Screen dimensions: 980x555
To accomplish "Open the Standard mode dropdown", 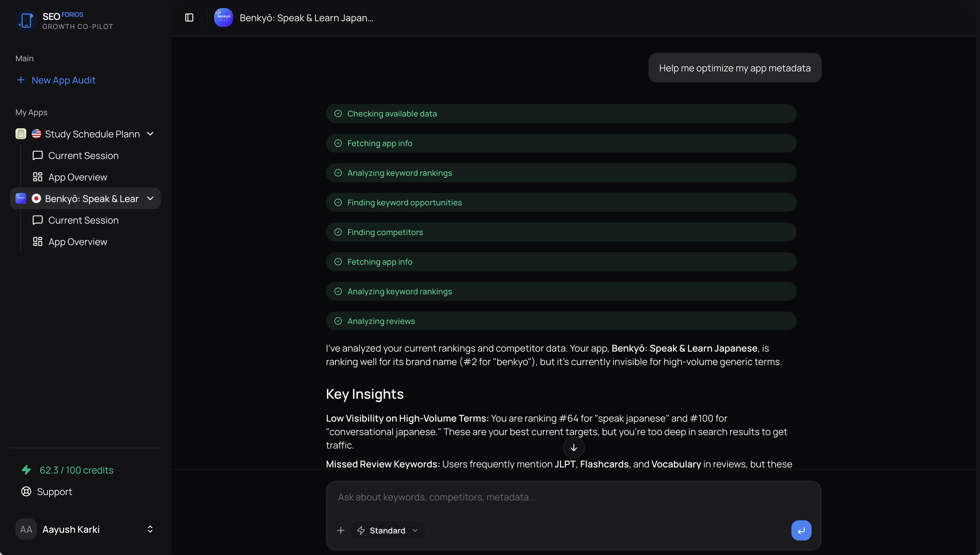I will (x=387, y=530).
